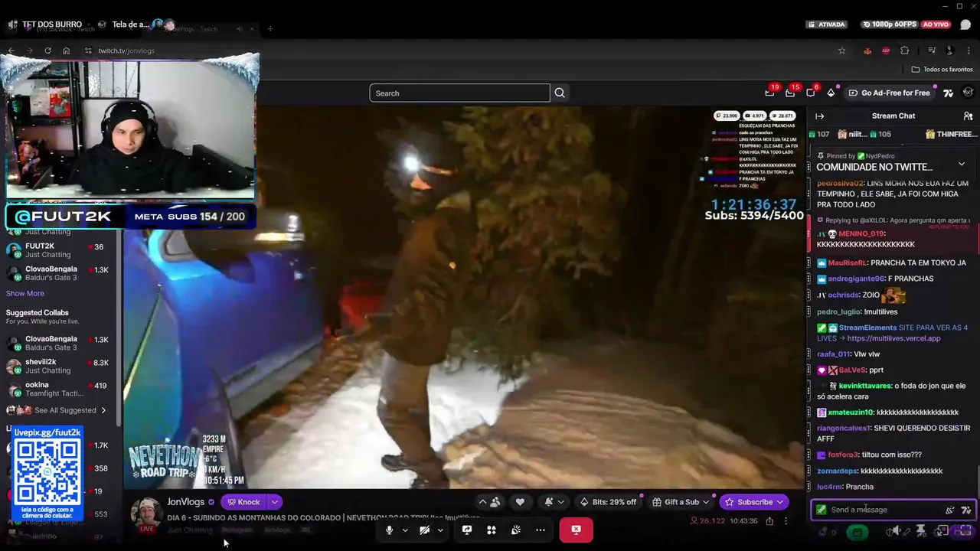Open the Gift a Sub dropdown
This screenshot has height=551, width=980.
coord(680,502)
